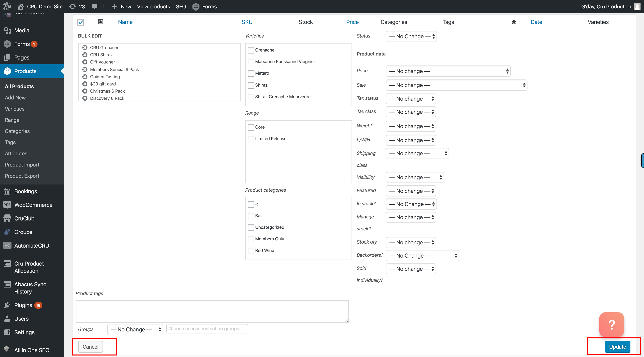644x357 pixels.
Task: Open the Status dropdown
Action: pos(411,36)
